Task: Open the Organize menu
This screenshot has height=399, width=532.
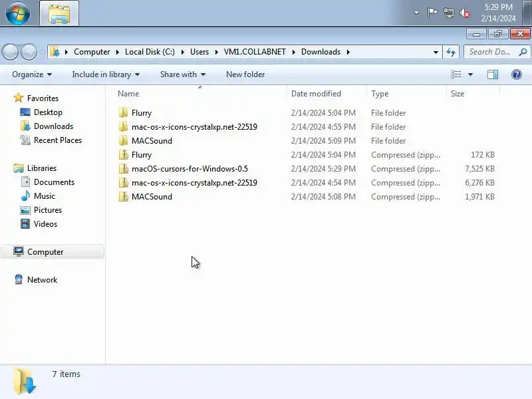Action: [x=31, y=74]
